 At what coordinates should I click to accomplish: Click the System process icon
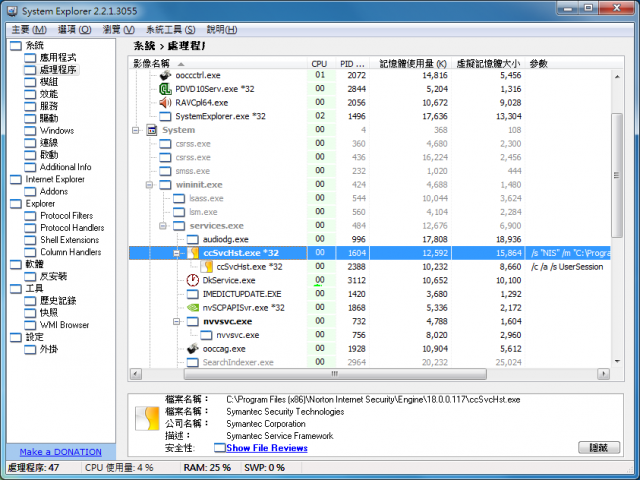pyautogui.click(x=151, y=130)
